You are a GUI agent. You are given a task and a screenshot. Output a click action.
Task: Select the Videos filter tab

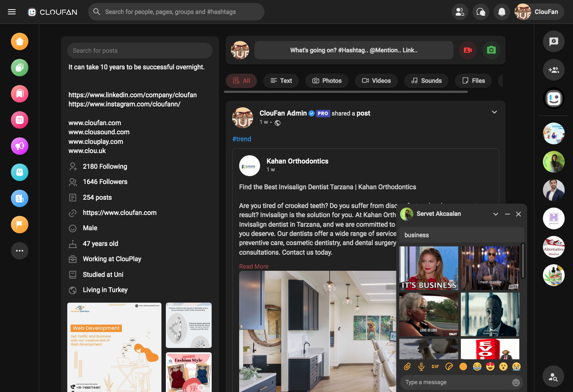coord(376,81)
